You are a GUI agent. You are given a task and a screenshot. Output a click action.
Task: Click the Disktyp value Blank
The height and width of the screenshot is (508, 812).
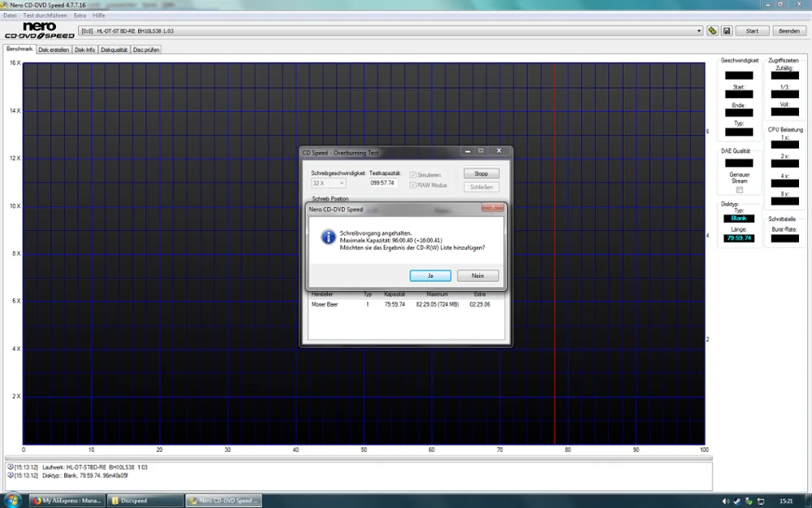[739, 218]
